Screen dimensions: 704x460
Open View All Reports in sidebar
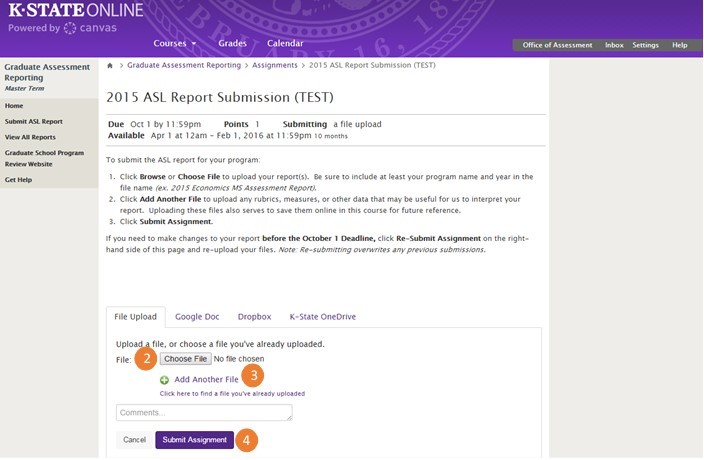(x=30, y=137)
